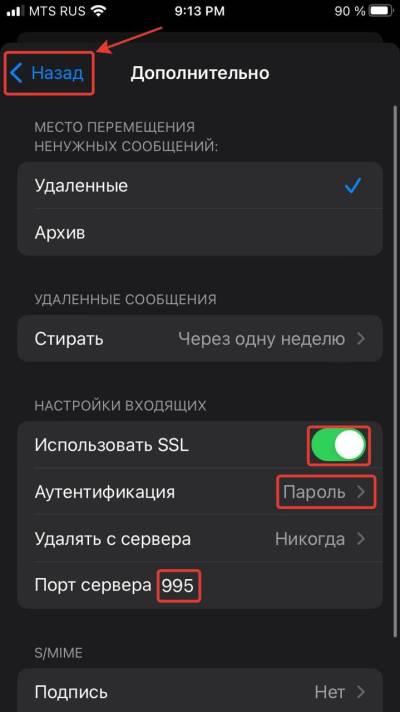Viewport: 400px width, 712px height.
Task: Tap the chevron next to Никогда
Action: [361, 539]
